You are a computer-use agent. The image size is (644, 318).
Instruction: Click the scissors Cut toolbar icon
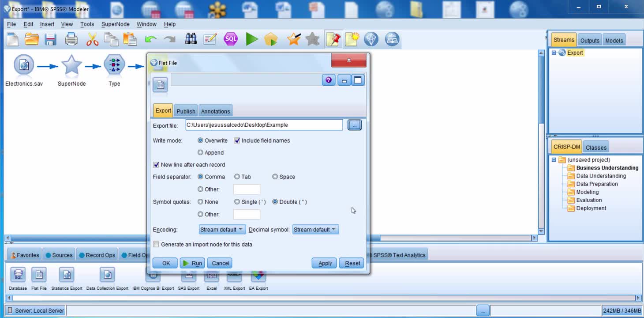click(92, 39)
